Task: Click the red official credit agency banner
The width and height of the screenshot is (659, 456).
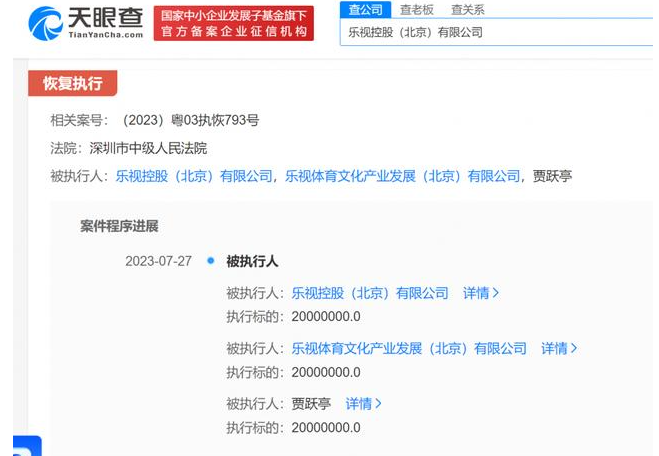Action: pos(234,23)
